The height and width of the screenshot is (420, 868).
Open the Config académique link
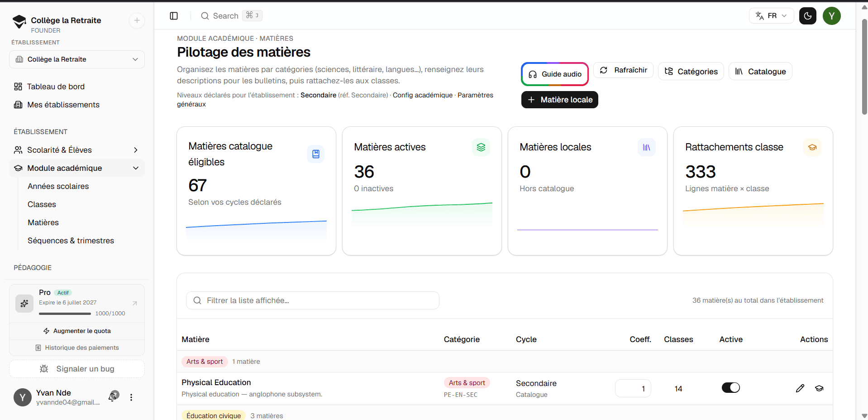tap(422, 95)
